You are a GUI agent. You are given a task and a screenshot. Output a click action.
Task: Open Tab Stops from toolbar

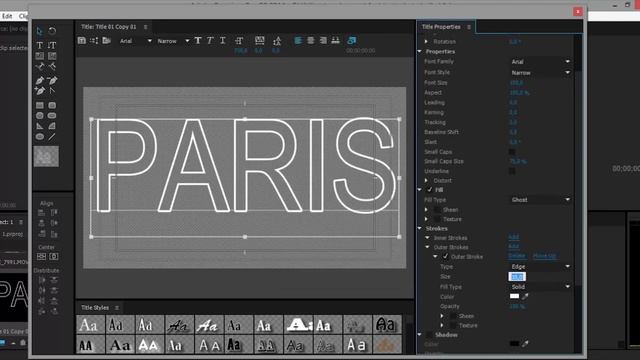[x=336, y=40]
